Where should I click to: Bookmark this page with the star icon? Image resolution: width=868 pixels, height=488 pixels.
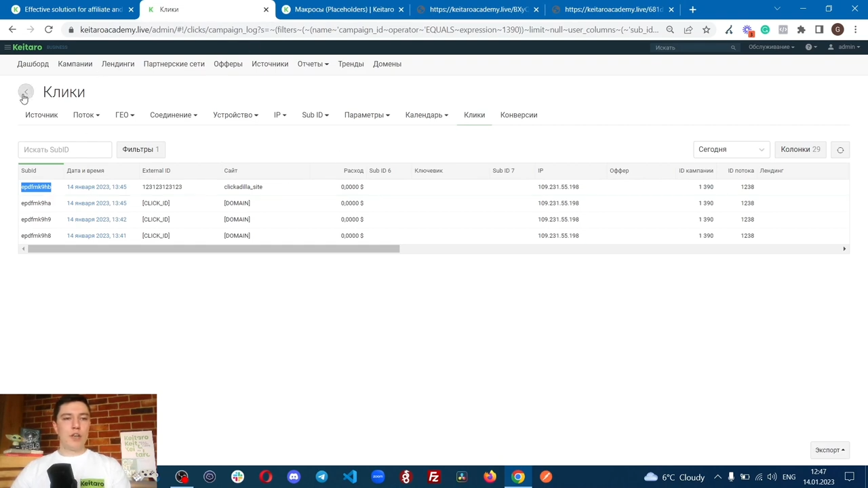(706, 30)
